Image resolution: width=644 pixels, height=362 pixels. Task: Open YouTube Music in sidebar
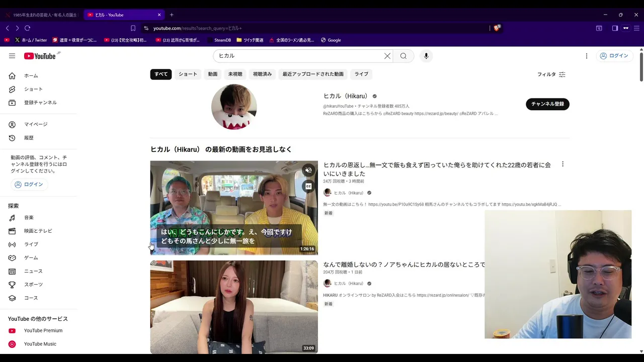coord(38,344)
